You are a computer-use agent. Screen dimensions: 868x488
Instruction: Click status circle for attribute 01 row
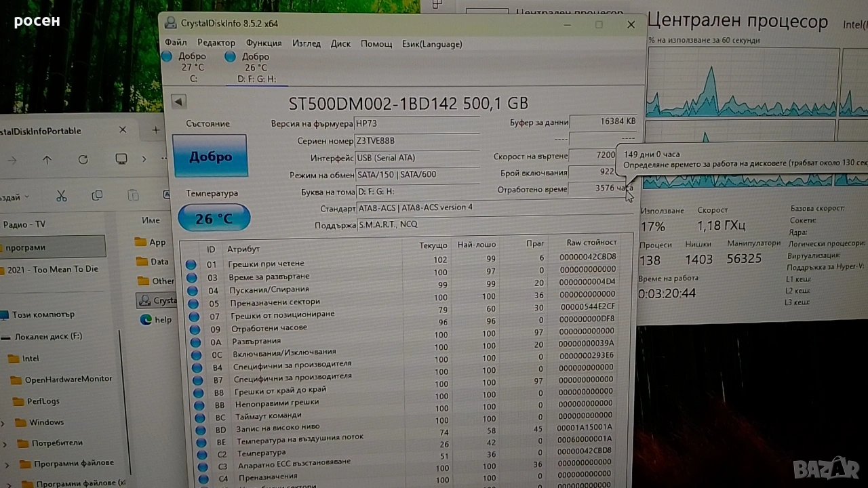pyautogui.click(x=191, y=264)
